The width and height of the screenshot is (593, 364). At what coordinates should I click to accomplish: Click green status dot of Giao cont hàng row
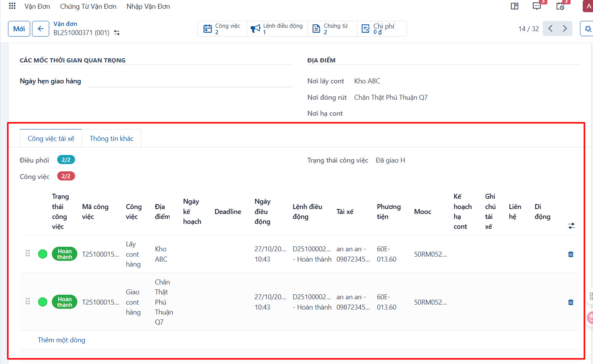(x=43, y=302)
